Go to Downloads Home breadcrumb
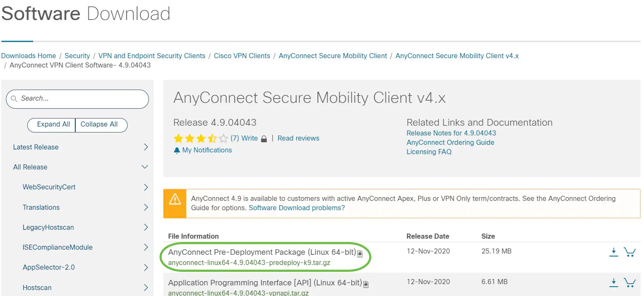 click(x=28, y=56)
